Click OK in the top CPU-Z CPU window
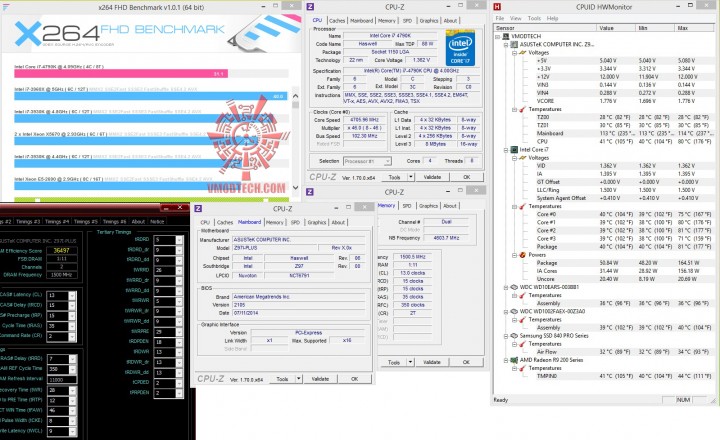Image resolution: width=720 pixels, height=440 pixels. pyautogui.click(x=467, y=177)
